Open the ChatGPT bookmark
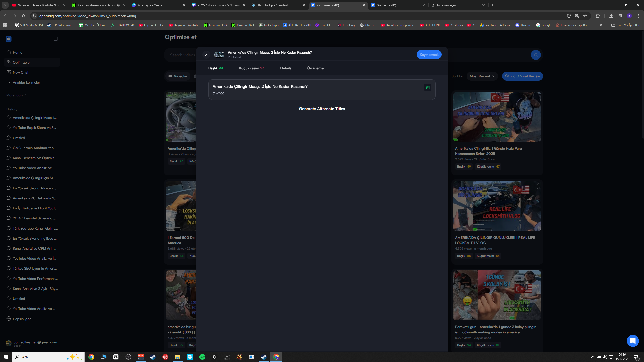Screen dimensions: 644x362 (x=368, y=25)
